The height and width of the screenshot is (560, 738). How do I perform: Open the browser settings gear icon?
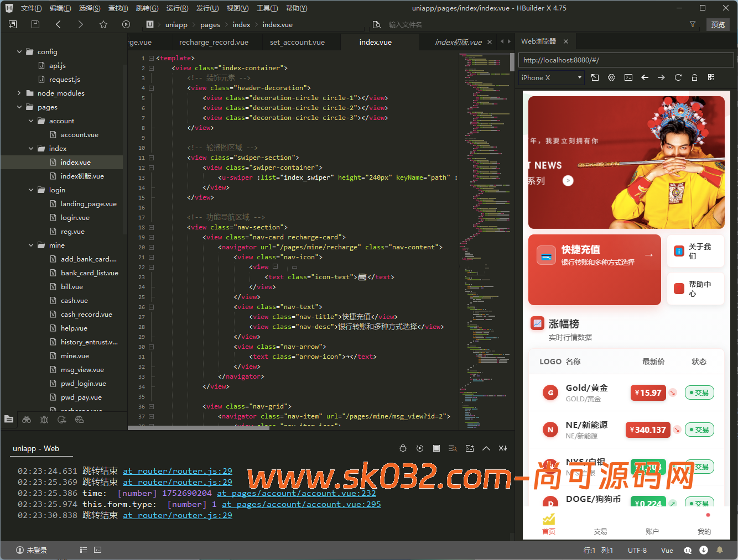click(x=611, y=77)
